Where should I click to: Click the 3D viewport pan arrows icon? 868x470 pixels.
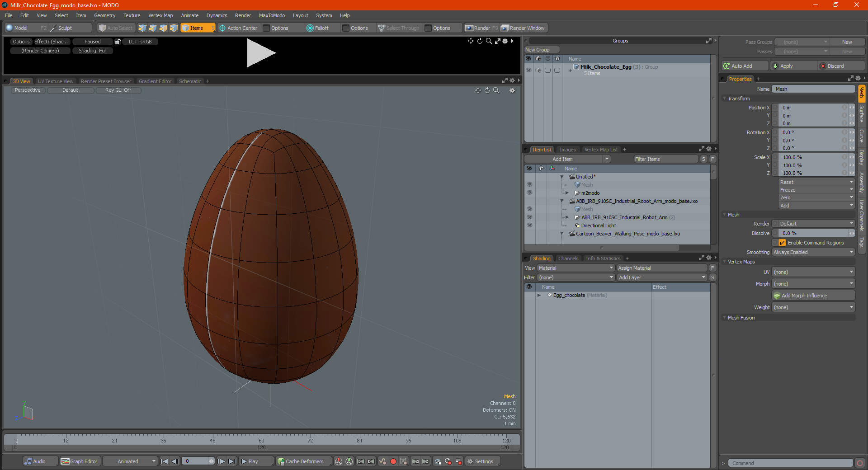(x=478, y=90)
